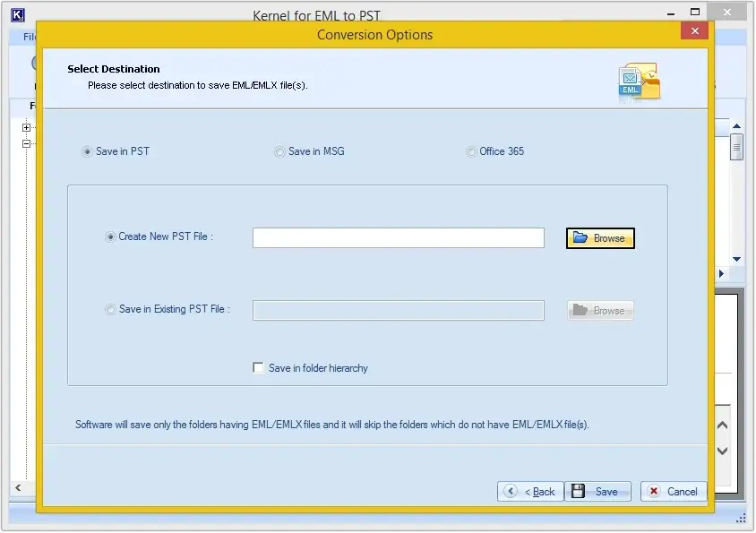Maximize the Kernel for EML to PST window
This screenshot has height=533, width=756.
coord(695,12)
